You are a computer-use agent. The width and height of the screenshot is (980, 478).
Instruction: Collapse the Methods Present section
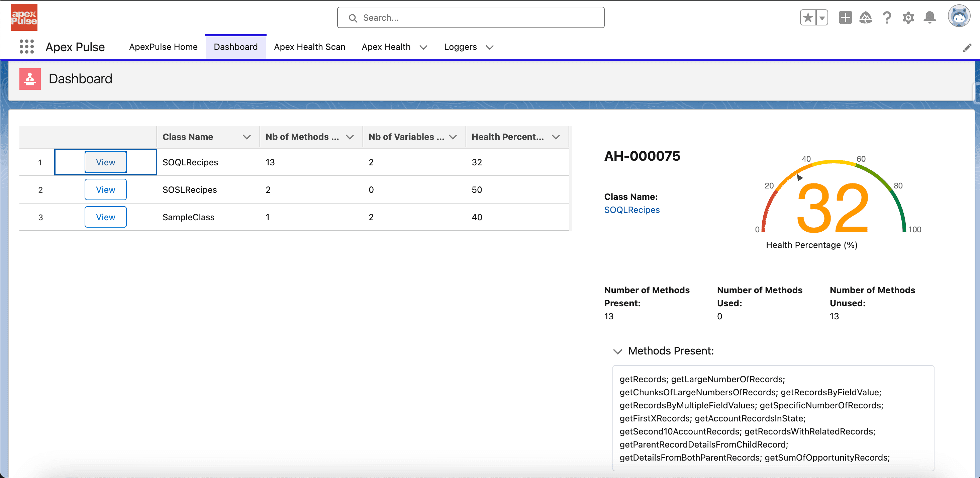pyautogui.click(x=617, y=351)
